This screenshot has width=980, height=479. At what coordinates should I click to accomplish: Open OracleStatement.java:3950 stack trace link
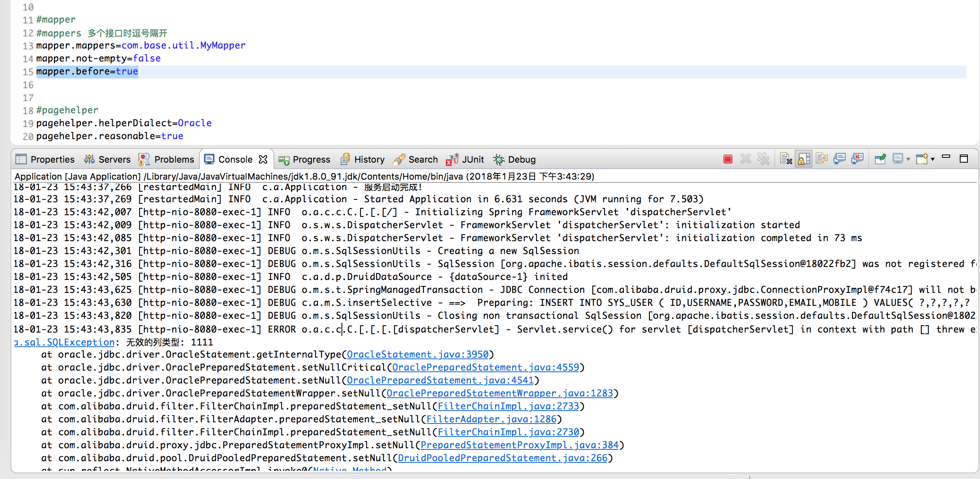click(x=418, y=354)
